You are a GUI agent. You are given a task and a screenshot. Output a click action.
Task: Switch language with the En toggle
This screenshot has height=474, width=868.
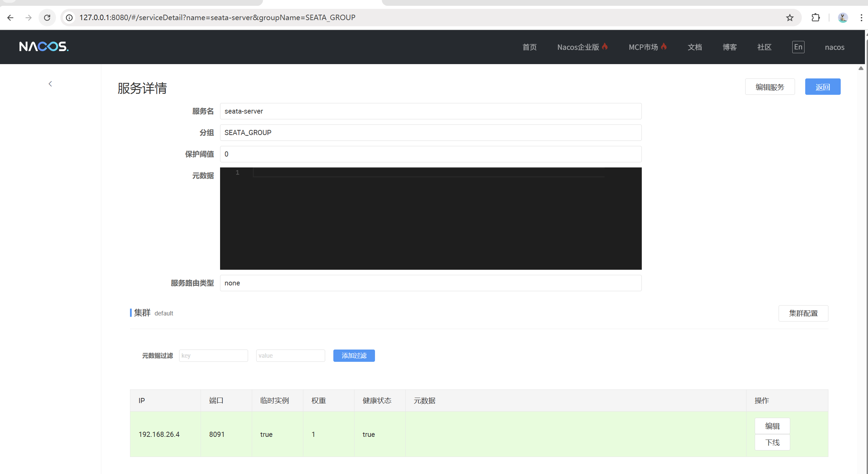[x=798, y=47]
